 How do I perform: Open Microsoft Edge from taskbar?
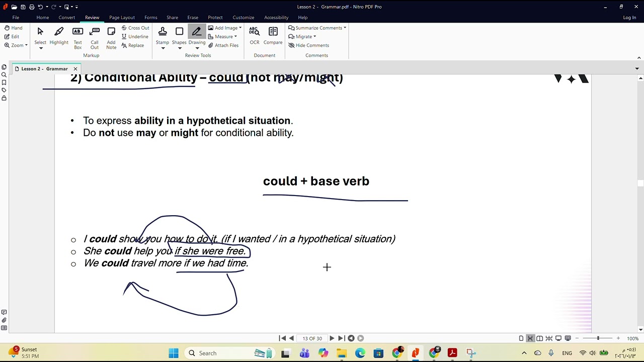pos(360,353)
